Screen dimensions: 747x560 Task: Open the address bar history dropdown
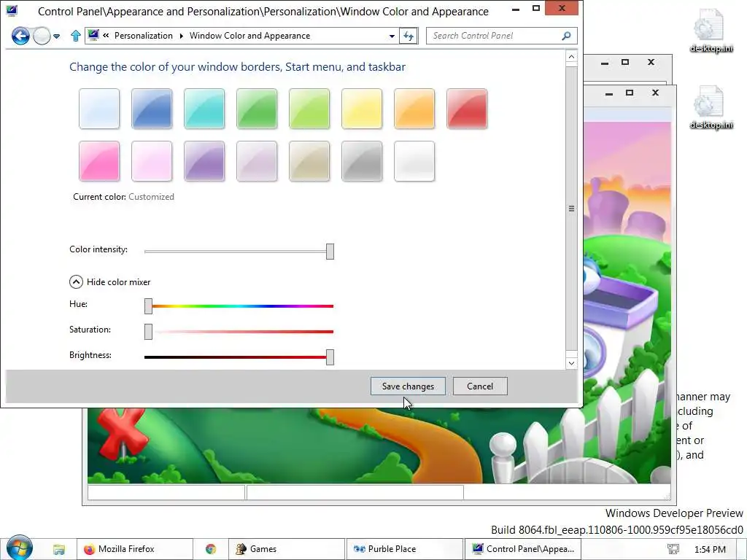[x=392, y=36]
